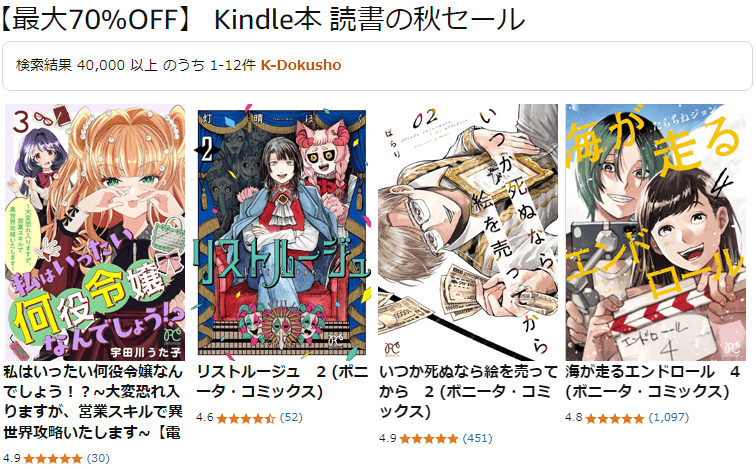Image resolution: width=756 pixels, height=469 pixels.
Task: Open the (451) reviews count link
Action: pyautogui.click(x=477, y=438)
